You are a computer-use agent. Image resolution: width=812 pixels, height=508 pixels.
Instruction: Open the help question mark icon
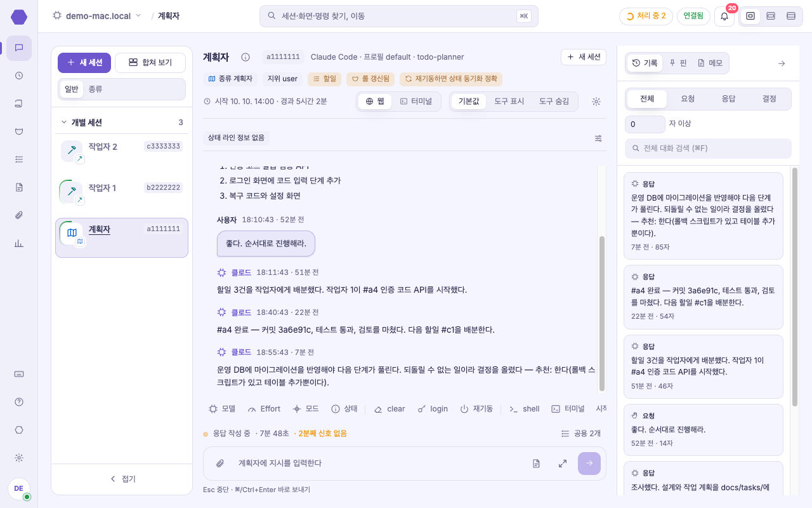(x=19, y=402)
